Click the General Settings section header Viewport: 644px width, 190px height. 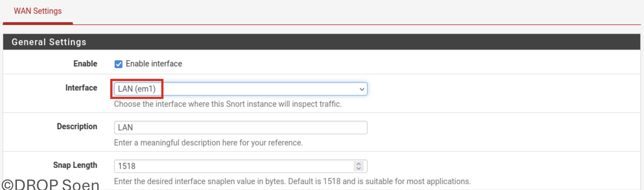(x=49, y=42)
